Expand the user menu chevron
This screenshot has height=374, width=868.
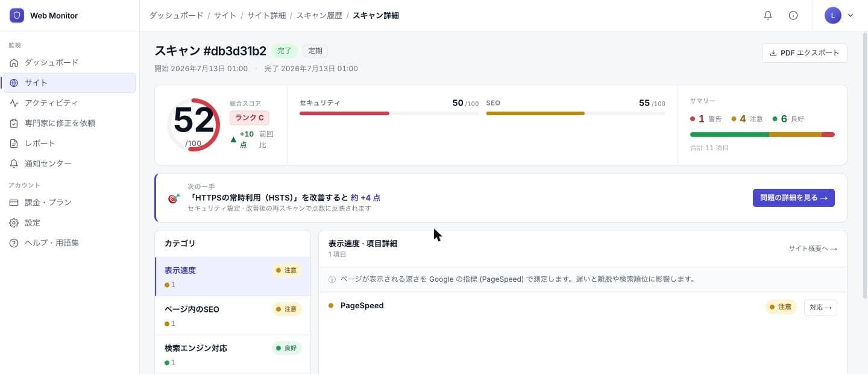(851, 16)
